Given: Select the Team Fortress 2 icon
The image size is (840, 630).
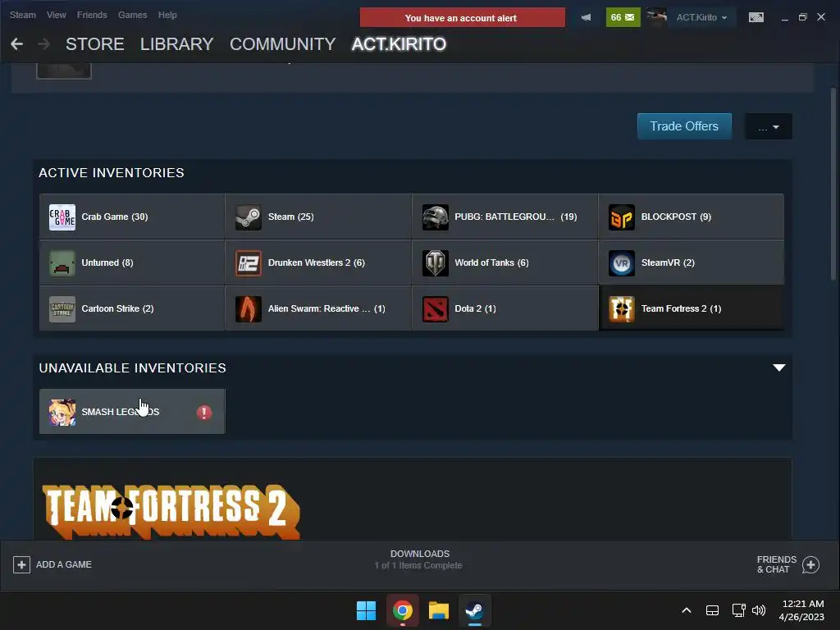Looking at the screenshot, I should click(622, 309).
